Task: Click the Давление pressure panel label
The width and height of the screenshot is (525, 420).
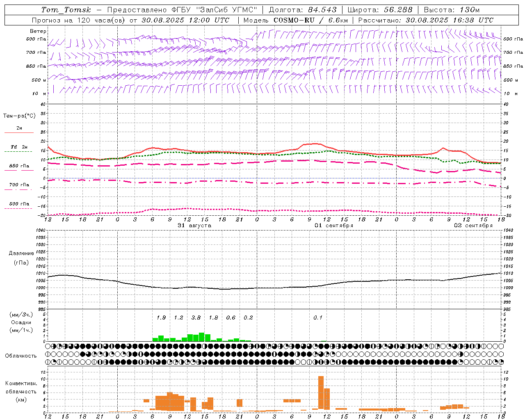Action: pos(21,253)
